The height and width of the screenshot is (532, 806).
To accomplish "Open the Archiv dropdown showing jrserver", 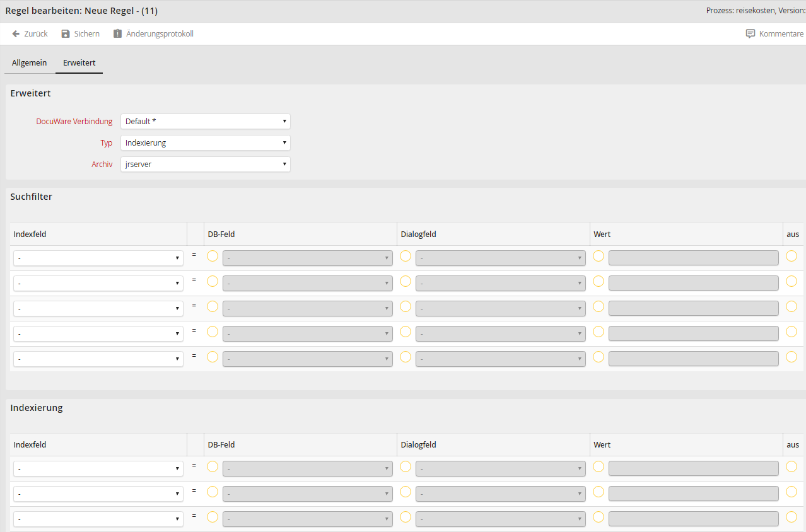I will point(205,165).
